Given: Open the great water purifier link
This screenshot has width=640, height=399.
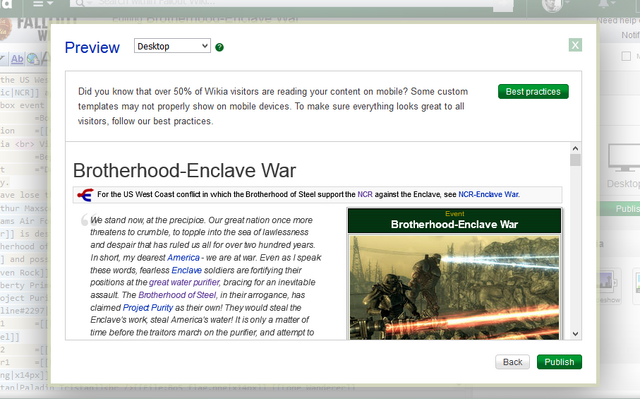Looking at the screenshot, I should point(184,282).
